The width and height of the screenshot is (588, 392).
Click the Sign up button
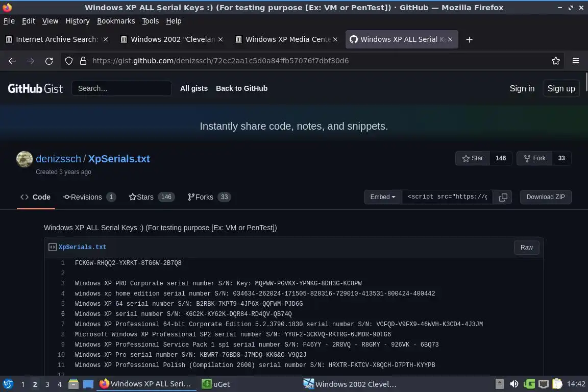[561, 88]
